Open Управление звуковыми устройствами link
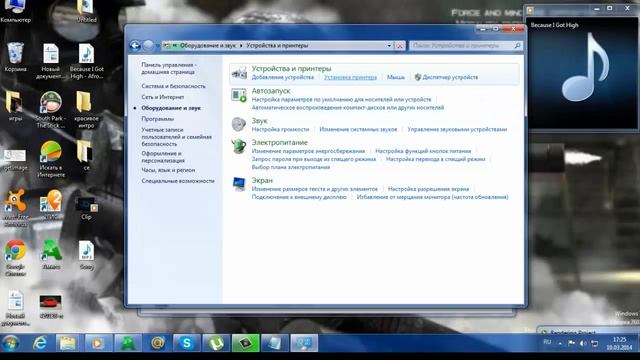 click(x=457, y=129)
